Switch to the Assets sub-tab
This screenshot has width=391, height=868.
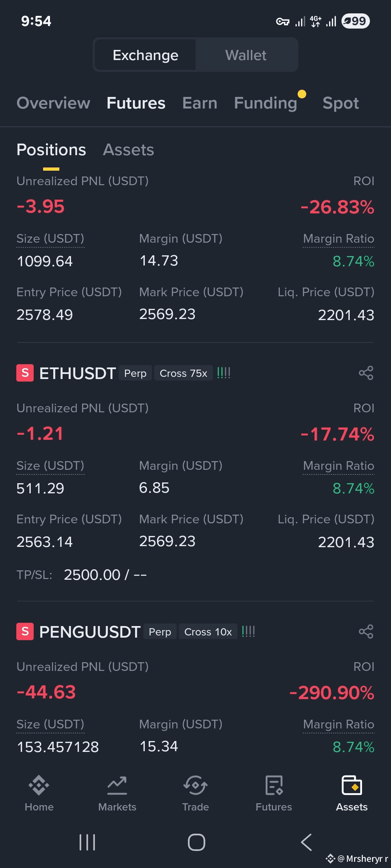(x=129, y=150)
